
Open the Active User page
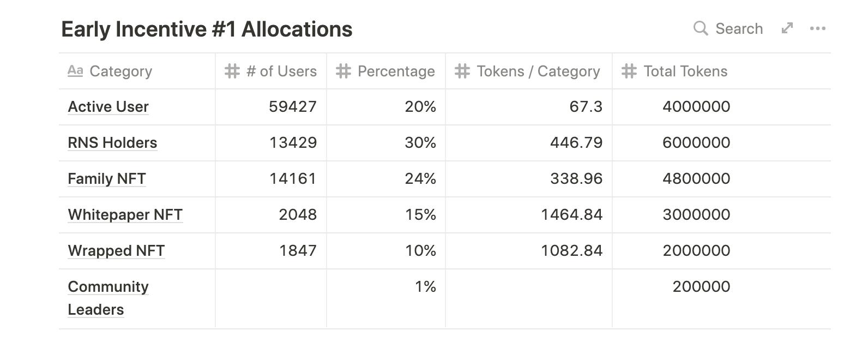pyautogui.click(x=108, y=107)
